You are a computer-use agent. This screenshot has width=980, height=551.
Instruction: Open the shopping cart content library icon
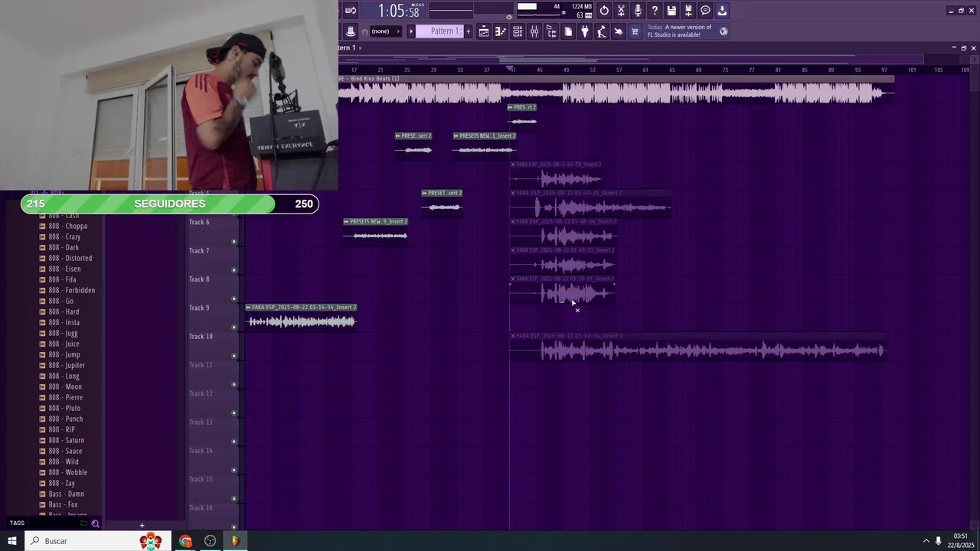(635, 31)
